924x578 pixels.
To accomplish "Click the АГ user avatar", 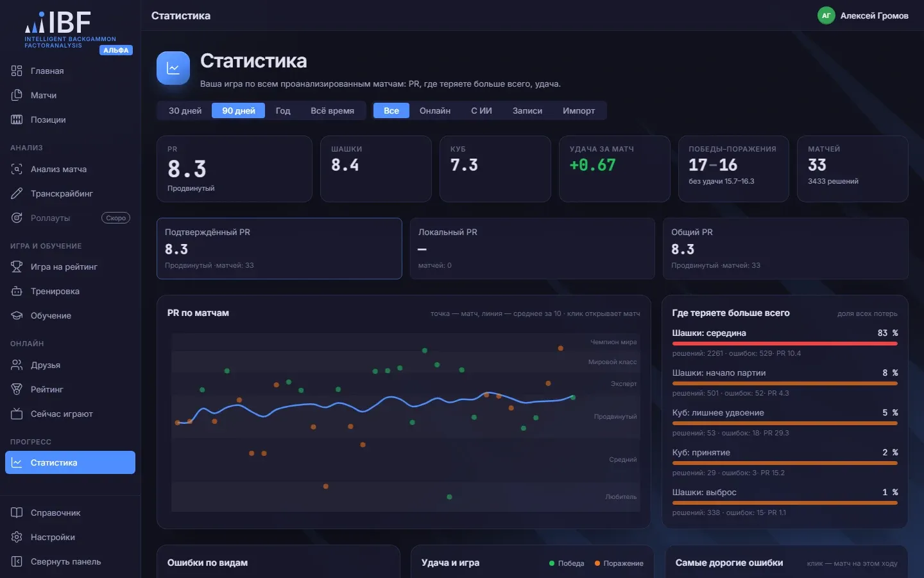I will [826, 15].
